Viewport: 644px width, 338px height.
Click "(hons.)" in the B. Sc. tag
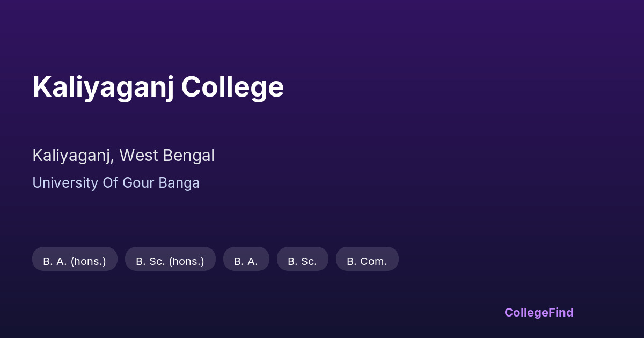tap(187, 261)
